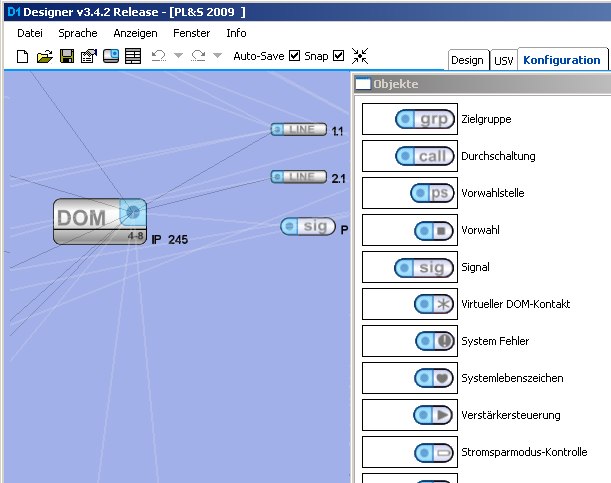The image size is (611, 483).
Task: Select the Konfiguration tab
Action: tap(562, 60)
